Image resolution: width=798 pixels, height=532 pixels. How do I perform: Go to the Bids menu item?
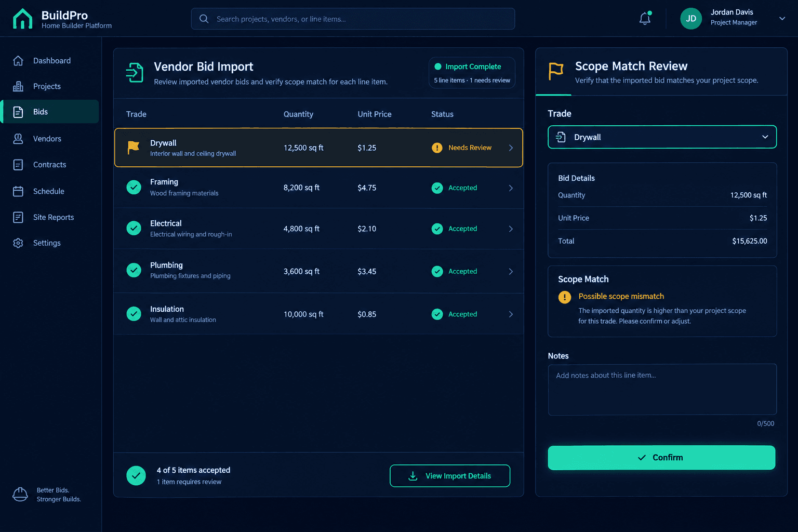click(x=50, y=112)
